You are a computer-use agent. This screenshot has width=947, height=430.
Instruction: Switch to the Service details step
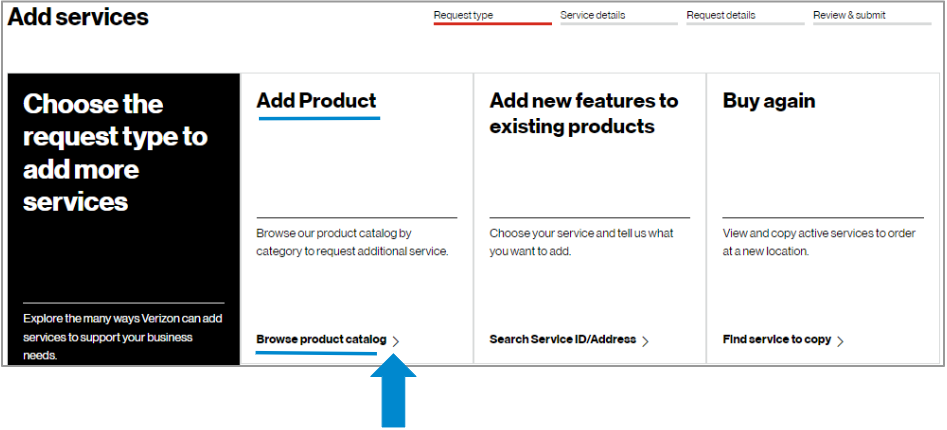click(593, 15)
